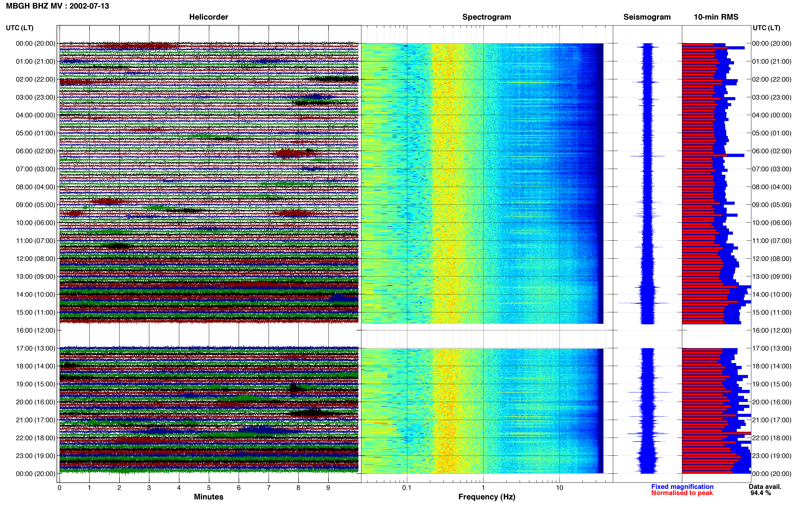
Task: Click the '94.4 %' data availability value
Action: coord(761,493)
